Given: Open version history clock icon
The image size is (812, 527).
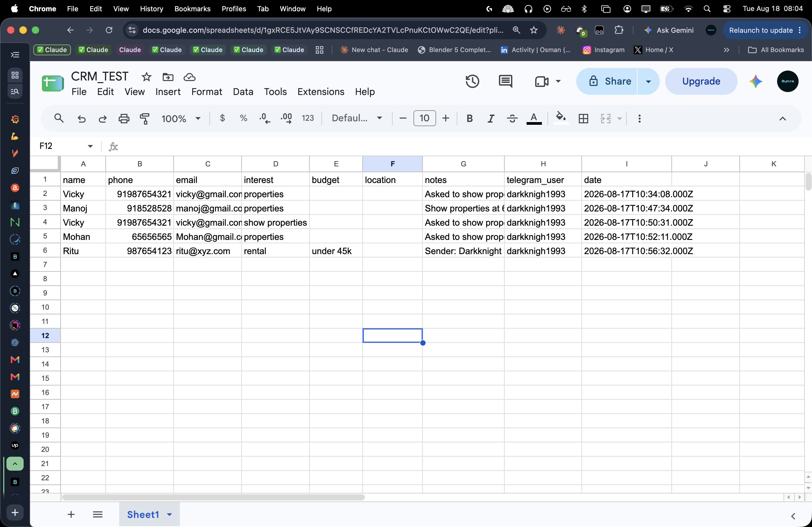Looking at the screenshot, I should click(472, 81).
